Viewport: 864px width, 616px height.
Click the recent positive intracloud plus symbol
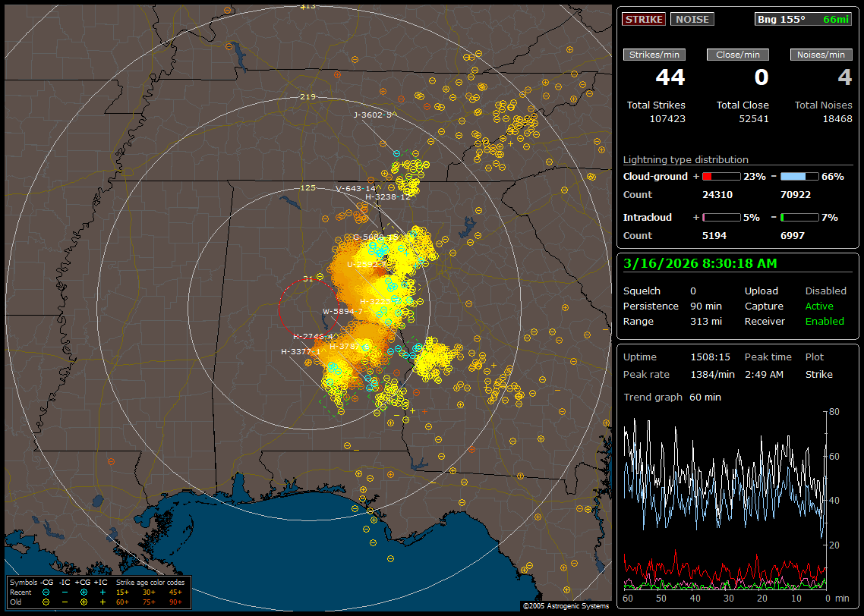click(102, 592)
